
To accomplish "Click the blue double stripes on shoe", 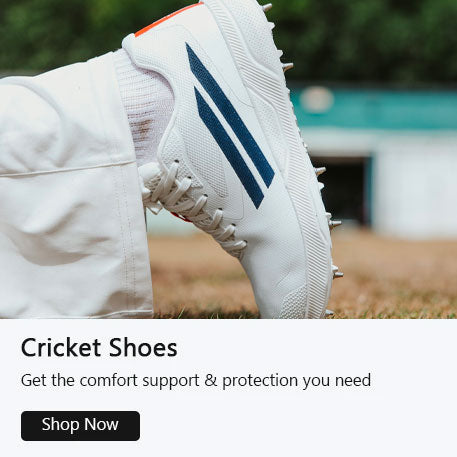I will (230, 125).
